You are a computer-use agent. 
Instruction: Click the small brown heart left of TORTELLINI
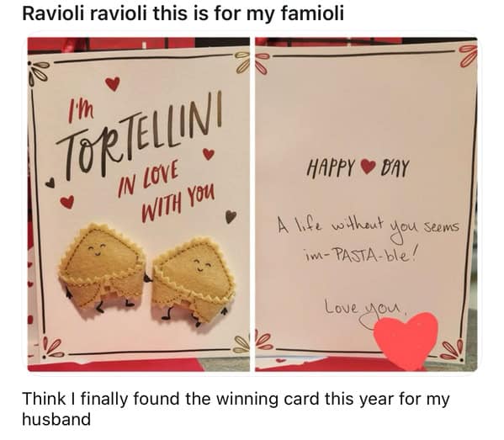pos(49,183)
